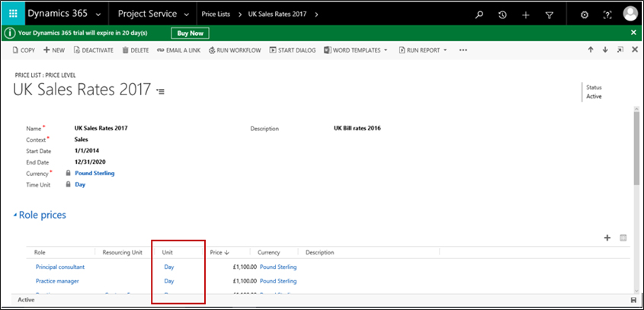This screenshot has height=310, width=644.
Task: Open the user profile avatar
Action: (x=630, y=14)
